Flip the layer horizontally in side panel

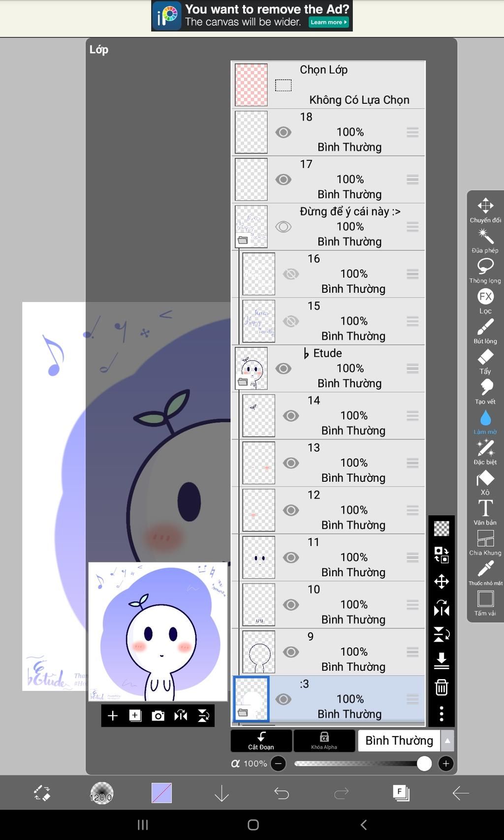(441, 608)
